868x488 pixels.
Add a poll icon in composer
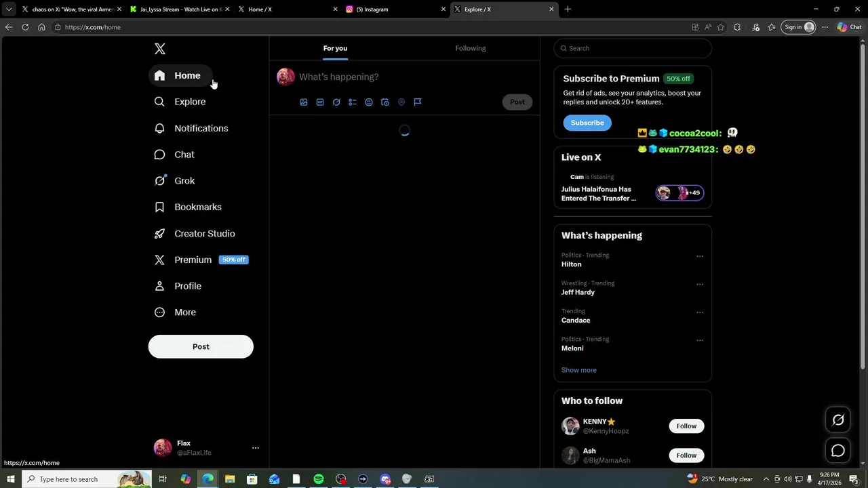pyautogui.click(x=353, y=102)
